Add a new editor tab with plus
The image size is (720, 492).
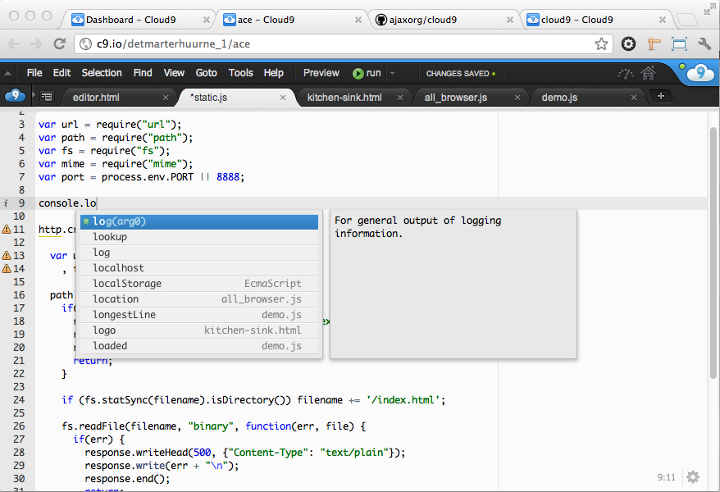pos(661,96)
